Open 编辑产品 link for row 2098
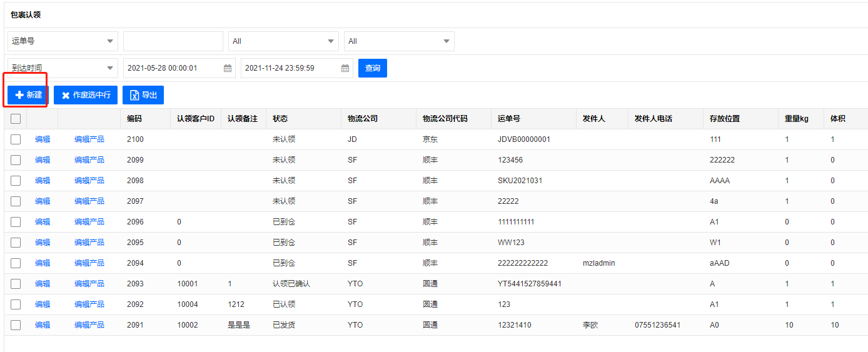 [89, 181]
